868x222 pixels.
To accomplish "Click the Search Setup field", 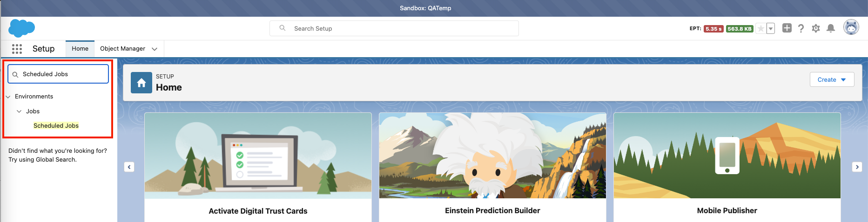I will tap(400, 28).
